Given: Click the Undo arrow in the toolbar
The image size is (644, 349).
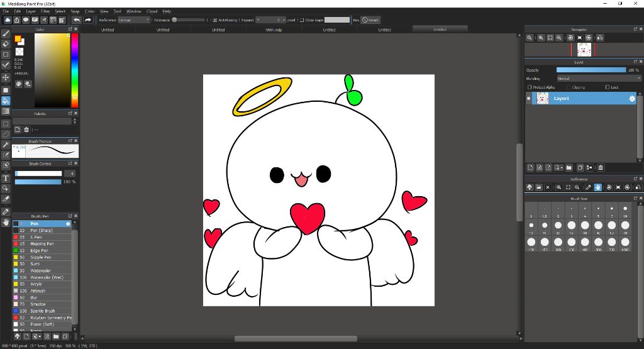Looking at the screenshot, I should click(77, 19).
